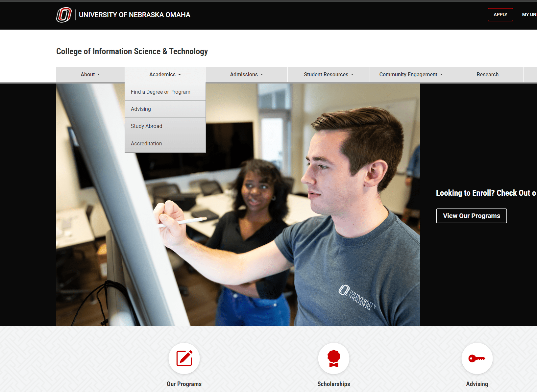Open the Advising key icon
This screenshot has width=537, height=392.
(x=477, y=358)
